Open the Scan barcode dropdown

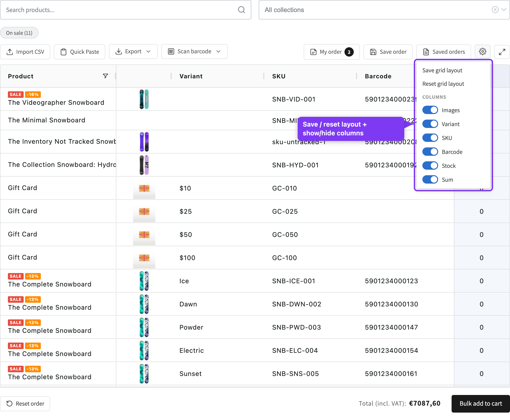[194, 51]
